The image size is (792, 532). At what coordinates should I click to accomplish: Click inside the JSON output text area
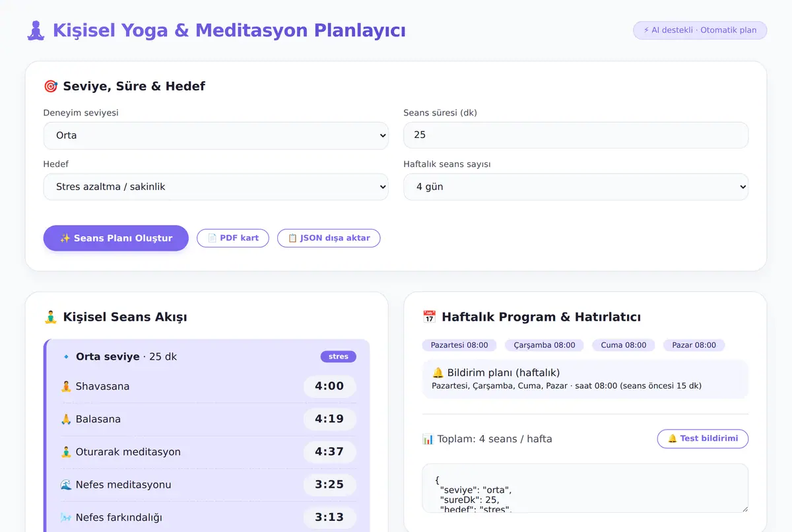tap(585, 488)
